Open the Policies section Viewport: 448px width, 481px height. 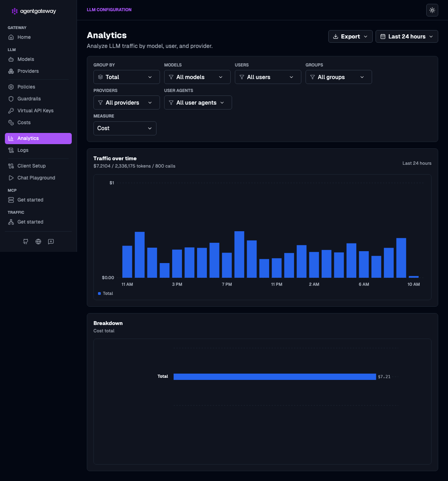pyautogui.click(x=38, y=87)
